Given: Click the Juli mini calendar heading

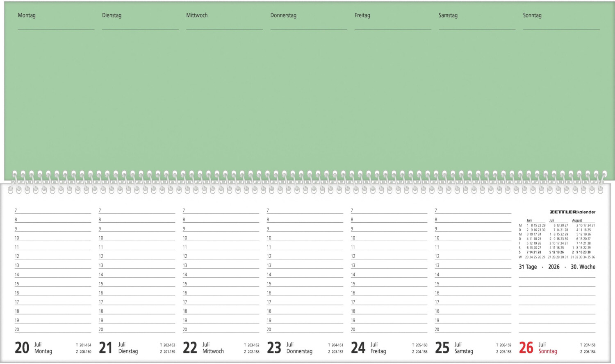Looking at the screenshot, I should click(551, 220).
